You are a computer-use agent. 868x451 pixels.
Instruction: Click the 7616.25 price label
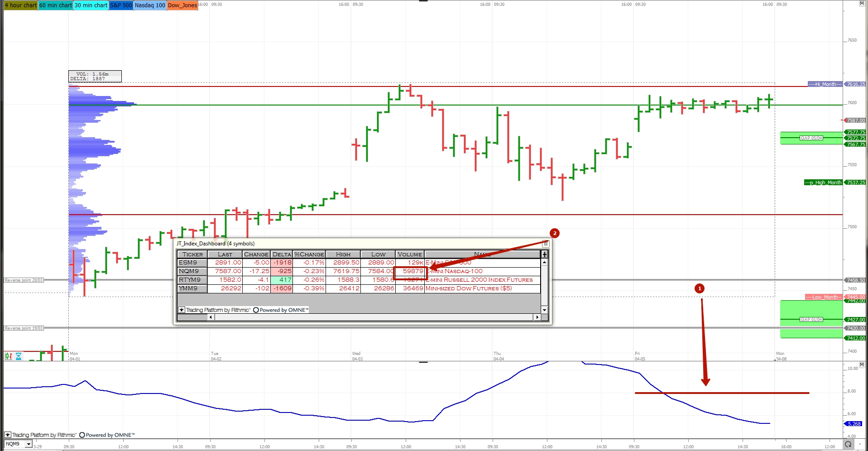coord(855,84)
